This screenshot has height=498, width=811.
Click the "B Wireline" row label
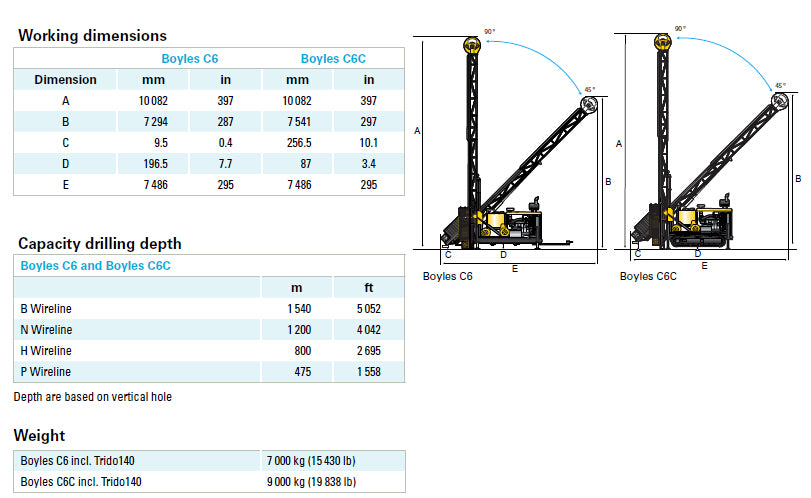click(x=46, y=309)
